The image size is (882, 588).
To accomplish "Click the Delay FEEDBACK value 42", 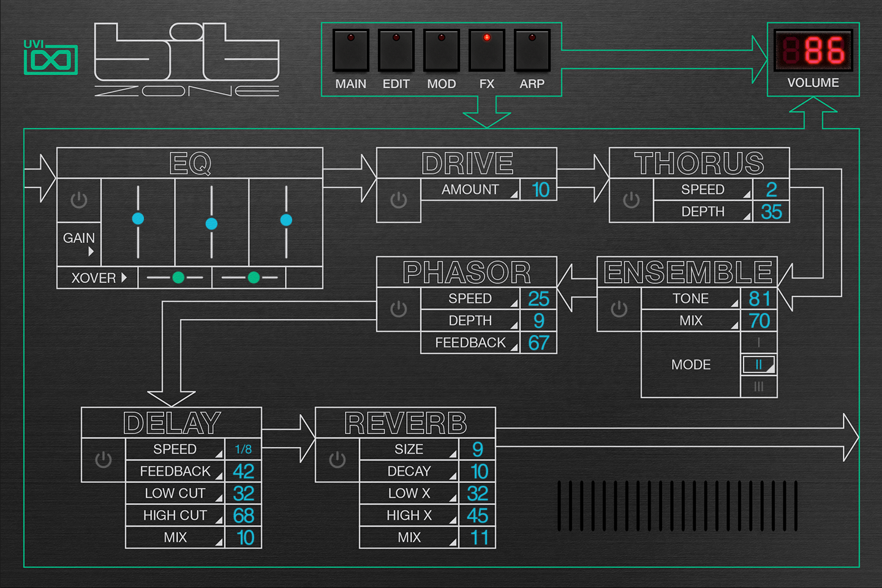I will pyautogui.click(x=243, y=472).
